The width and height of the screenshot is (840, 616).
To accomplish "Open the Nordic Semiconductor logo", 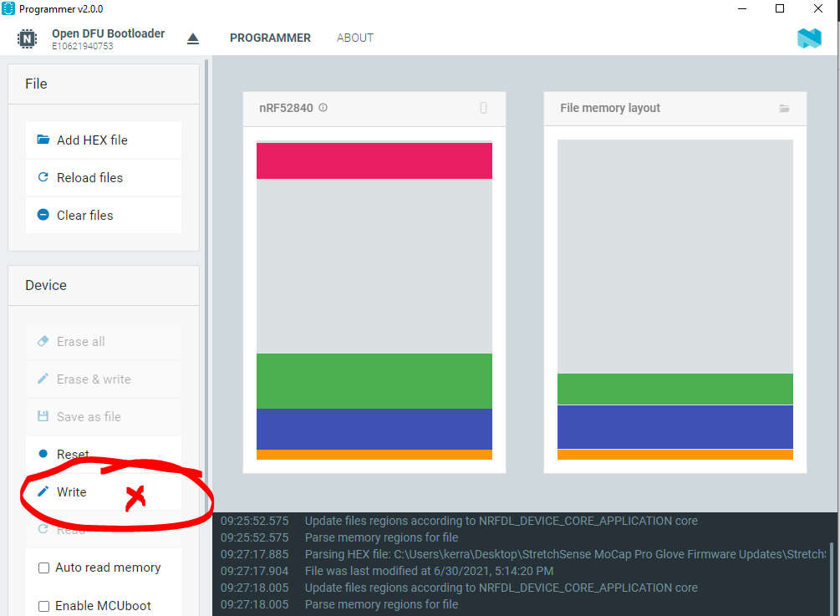I will pyautogui.click(x=809, y=38).
